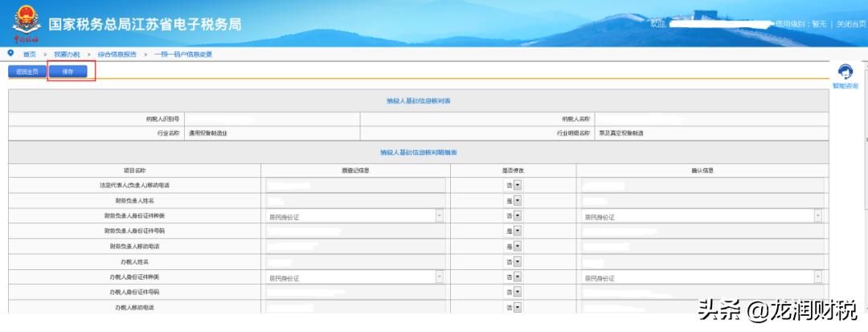Open 我要办税 breadcrumb link
The width and height of the screenshot is (868, 332).
point(67,54)
